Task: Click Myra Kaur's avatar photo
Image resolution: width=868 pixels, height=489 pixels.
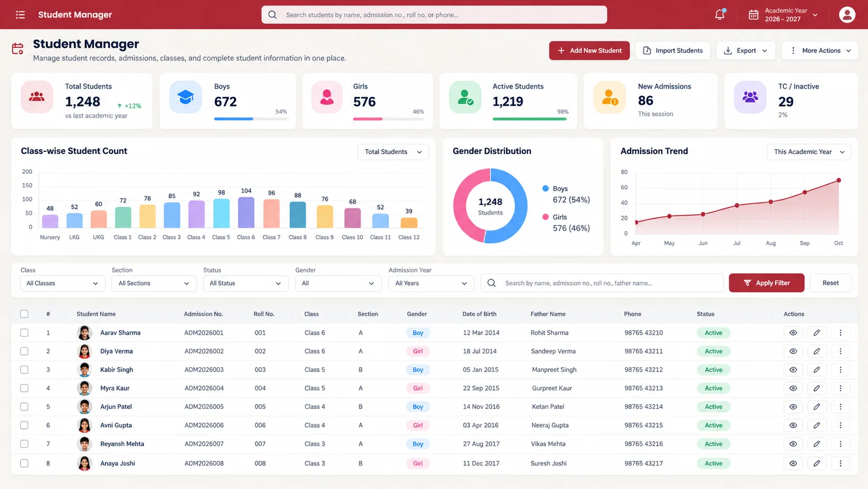Action: (x=84, y=388)
